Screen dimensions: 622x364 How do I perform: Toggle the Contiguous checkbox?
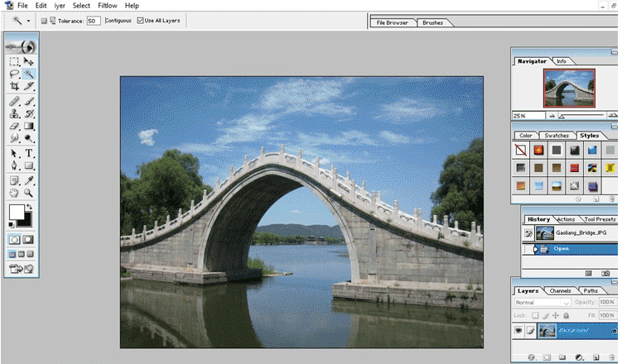118,21
